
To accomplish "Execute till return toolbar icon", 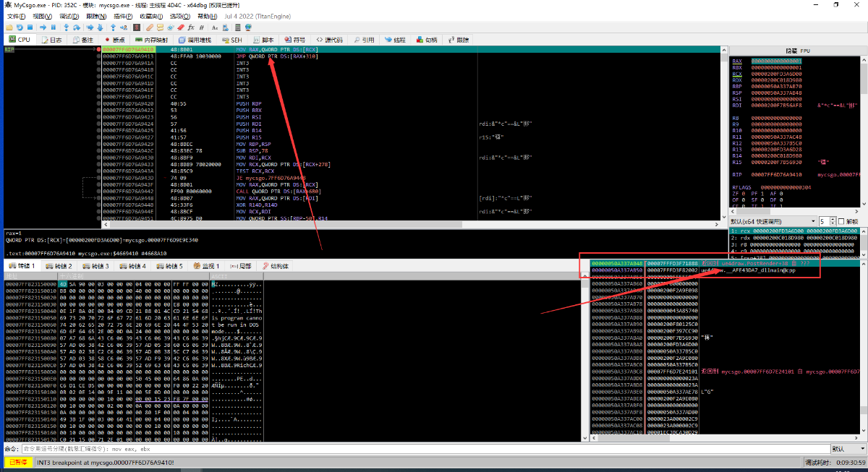I will (x=113, y=27).
